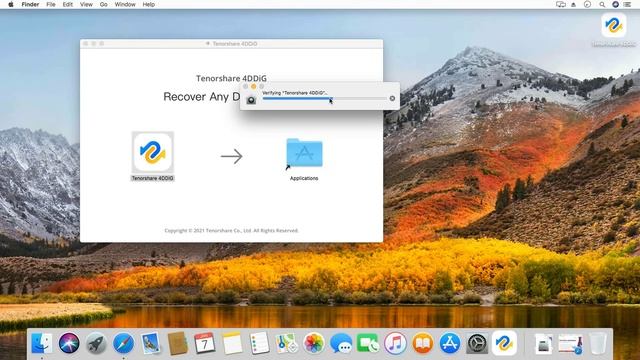Open Calendar showing 7 in Dock
640x360 pixels.
(x=205, y=343)
